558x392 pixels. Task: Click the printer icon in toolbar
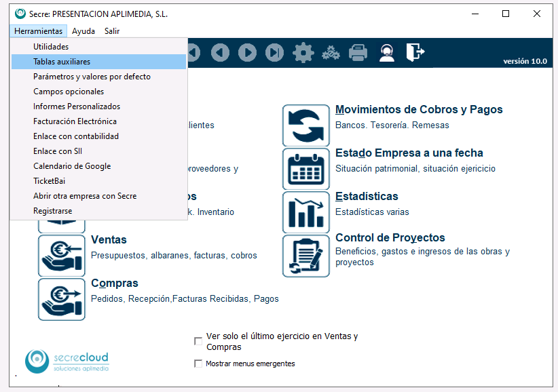click(358, 52)
